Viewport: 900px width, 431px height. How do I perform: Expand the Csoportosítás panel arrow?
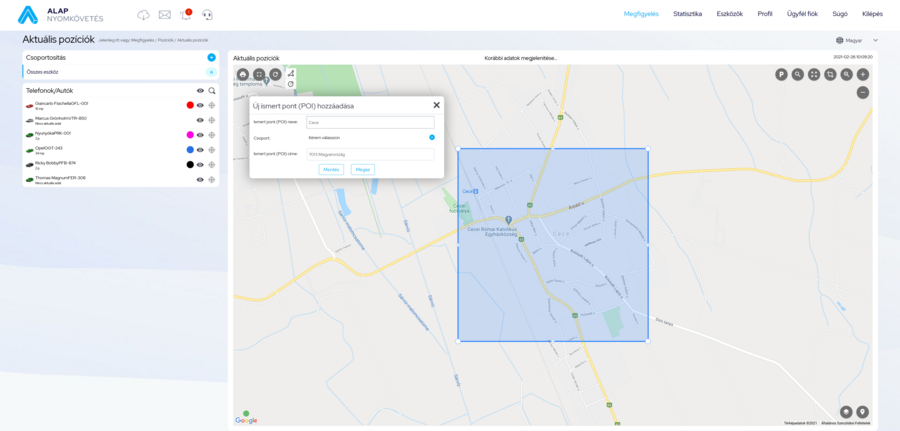coord(211,58)
